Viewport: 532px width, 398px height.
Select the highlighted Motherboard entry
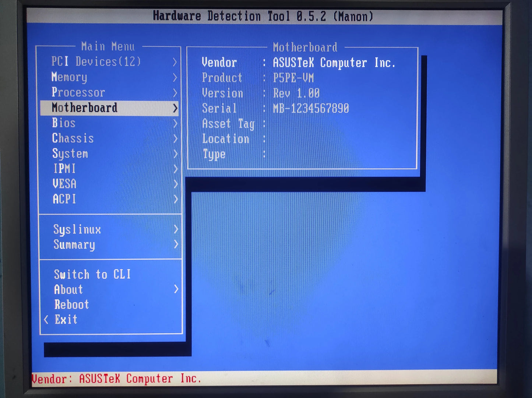coord(109,108)
